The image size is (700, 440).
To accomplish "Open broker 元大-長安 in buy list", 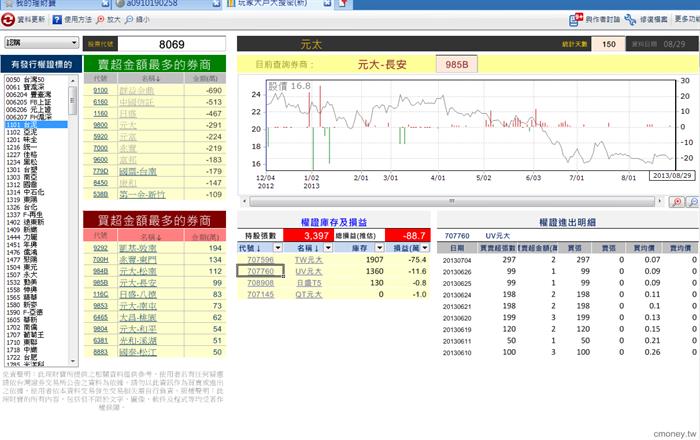I will [x=138, y=283].
